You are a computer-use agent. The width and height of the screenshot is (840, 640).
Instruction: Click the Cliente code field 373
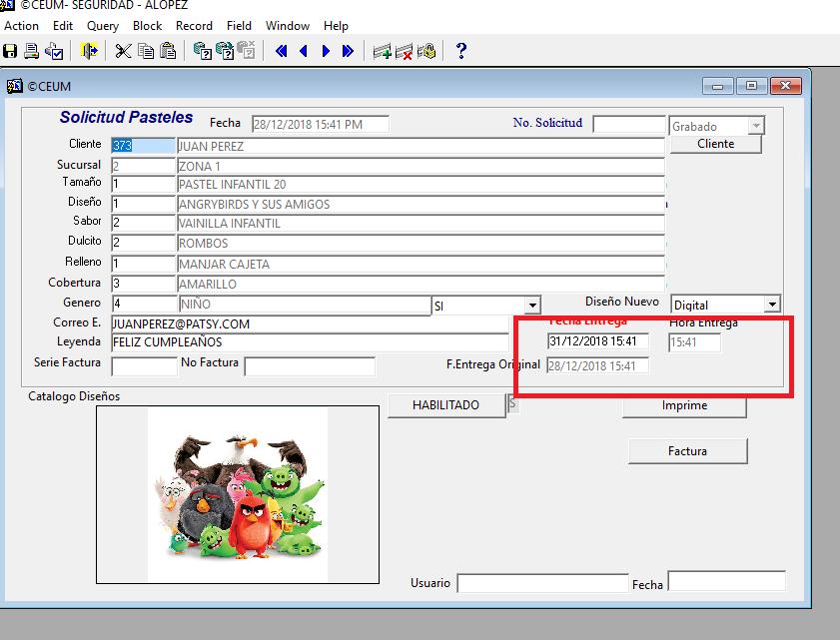click(x=143, y=145)
